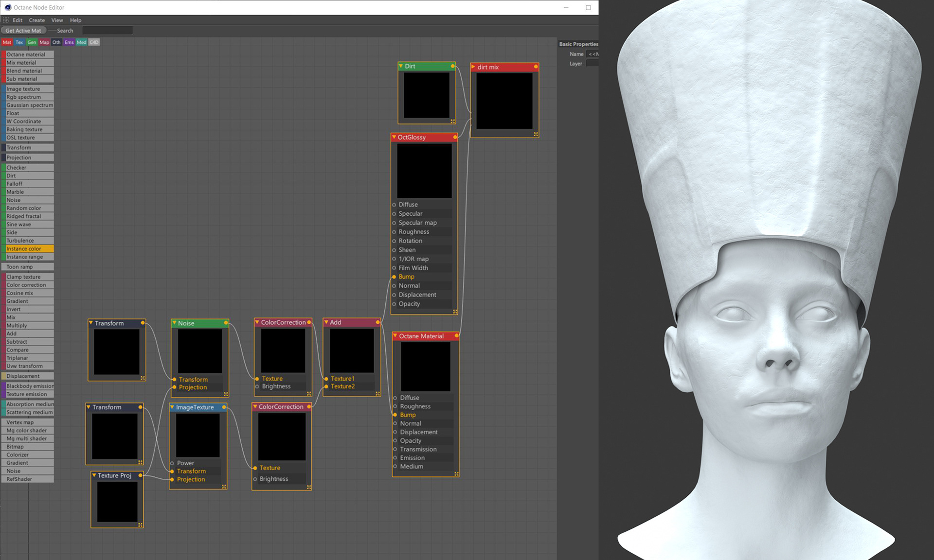Open the Create menu
Image resolution: width=934 pixels, height=560 pixels.
(36, 20)
